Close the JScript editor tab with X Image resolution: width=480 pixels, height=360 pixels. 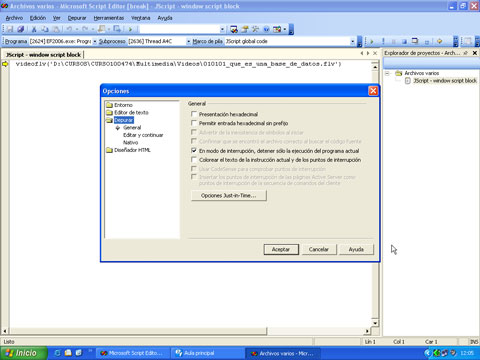pos(375,53)
